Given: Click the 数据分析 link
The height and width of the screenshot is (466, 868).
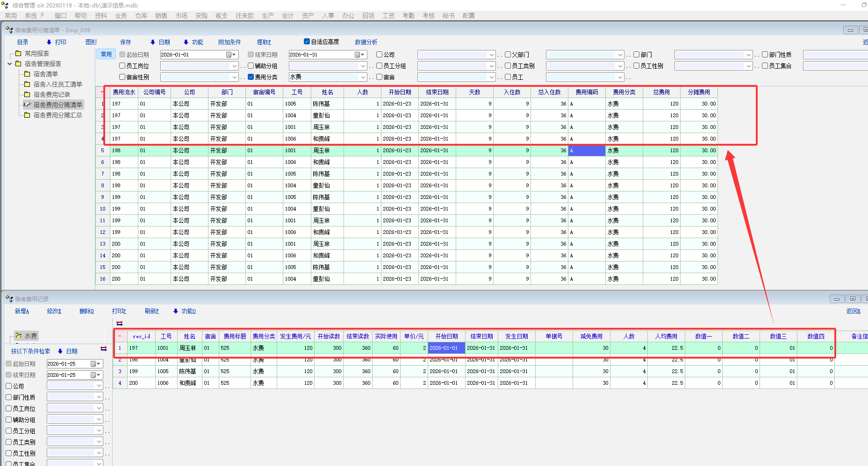Looking at the screenshot, I should click(x=366, y=42).
